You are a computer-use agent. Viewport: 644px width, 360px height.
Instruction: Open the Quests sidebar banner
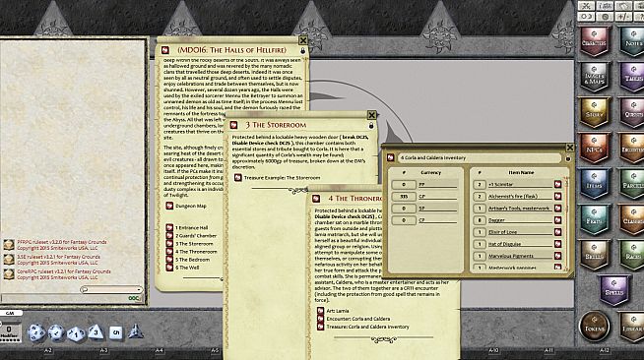[632, 113]
